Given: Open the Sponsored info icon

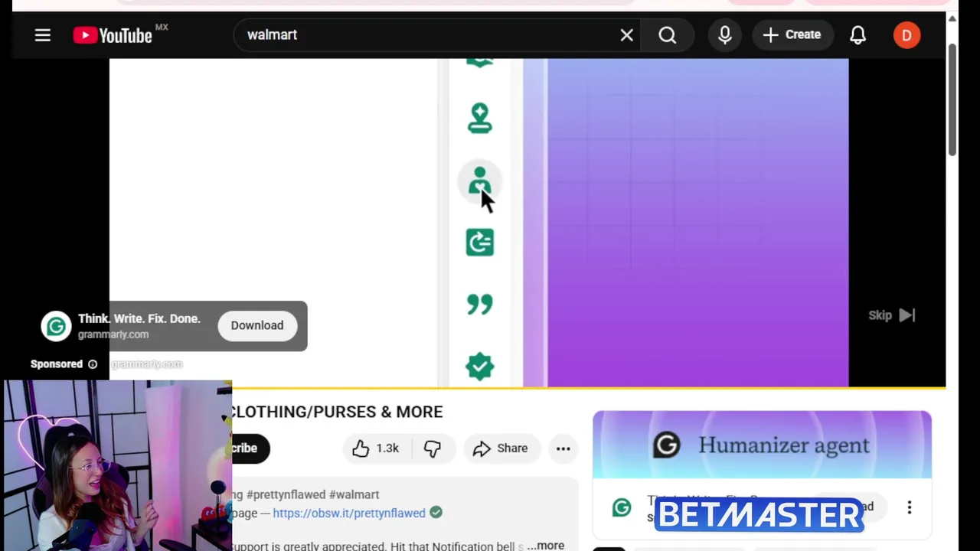Looking at the screenshot, I should (93, 364).
